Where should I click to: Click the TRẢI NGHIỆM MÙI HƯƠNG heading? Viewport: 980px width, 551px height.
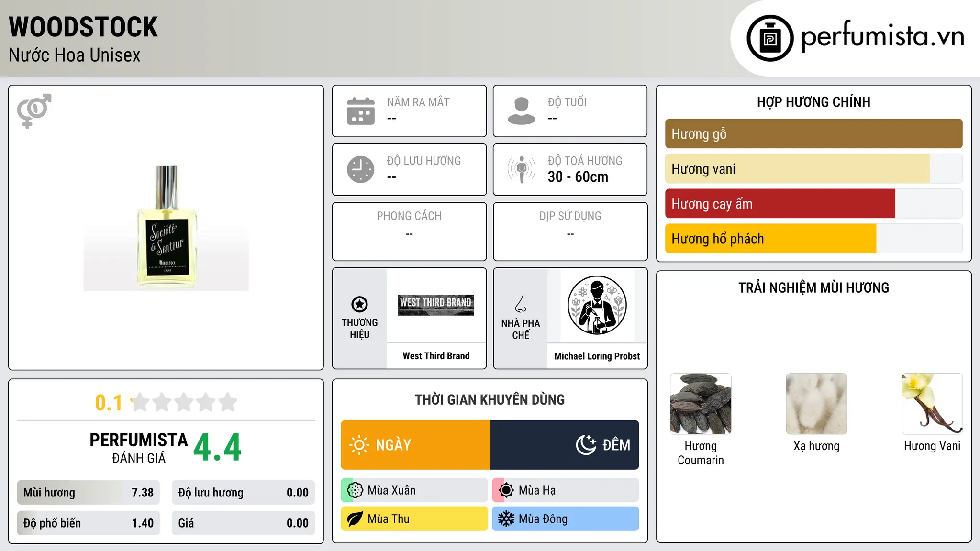[813, 287]
